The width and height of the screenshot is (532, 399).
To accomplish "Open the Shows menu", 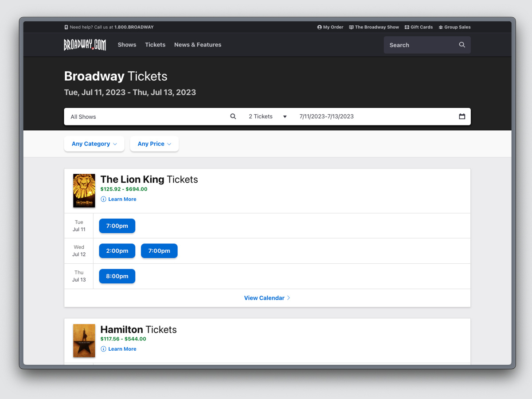I will [x=127, y=45].
